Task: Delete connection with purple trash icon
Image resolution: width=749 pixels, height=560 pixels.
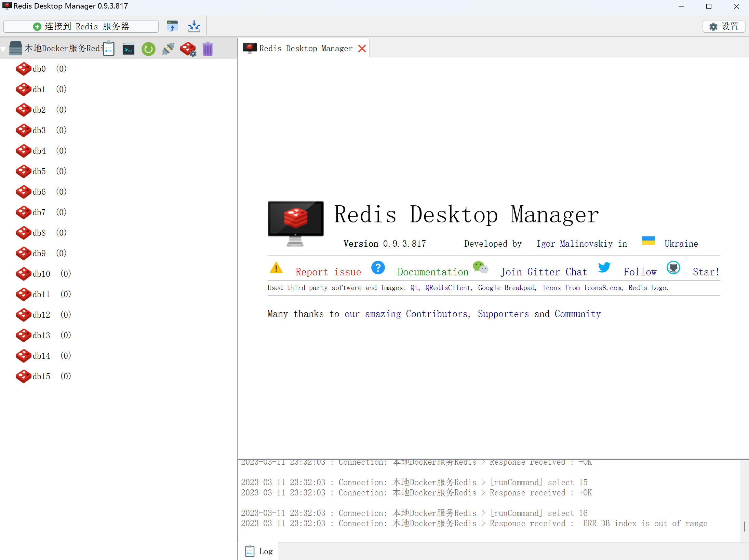Action: [208, 50]
